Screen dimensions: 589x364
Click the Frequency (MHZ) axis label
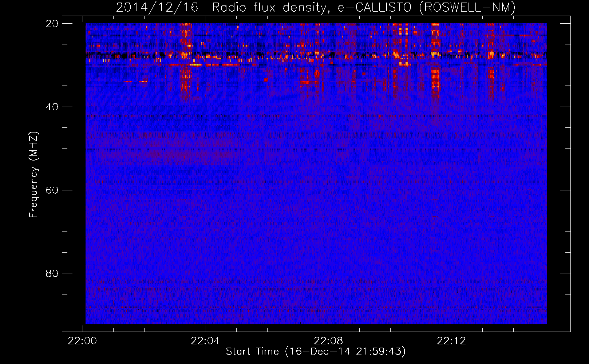(x=33, y=175)
